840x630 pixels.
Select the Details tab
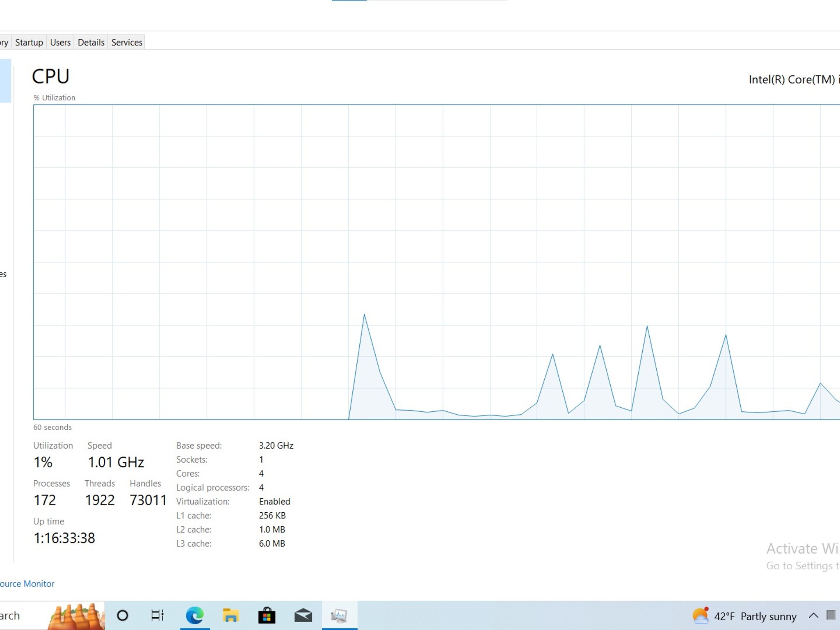pyautogui.click(x=91, y=42)
